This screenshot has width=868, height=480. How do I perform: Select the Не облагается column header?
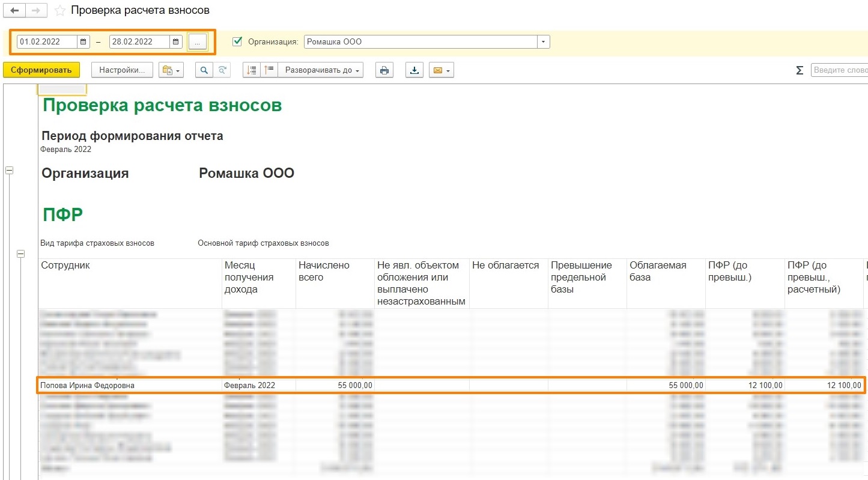point(509,284)
